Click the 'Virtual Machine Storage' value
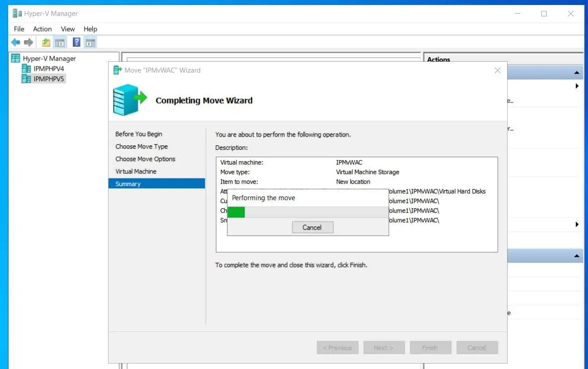 click(368, 172)
